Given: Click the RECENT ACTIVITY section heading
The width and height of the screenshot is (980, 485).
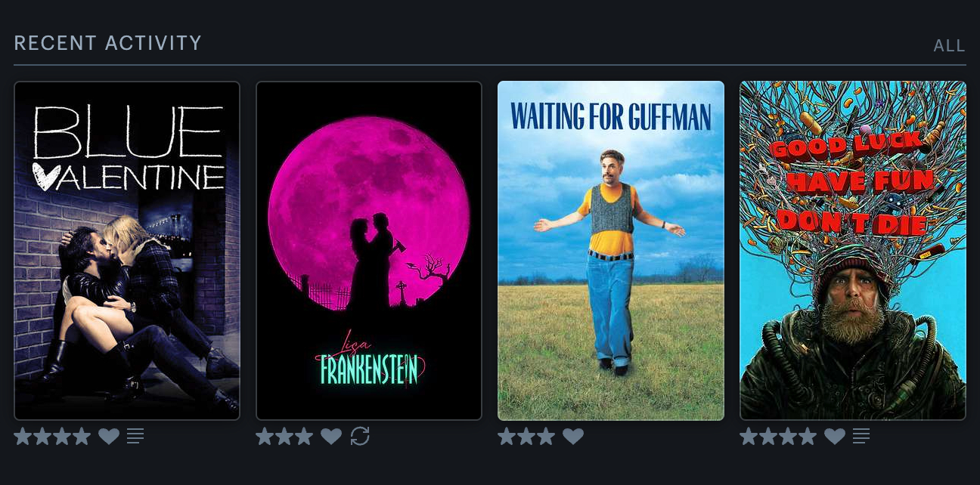Looking at the screenshot, I should 108,43.
